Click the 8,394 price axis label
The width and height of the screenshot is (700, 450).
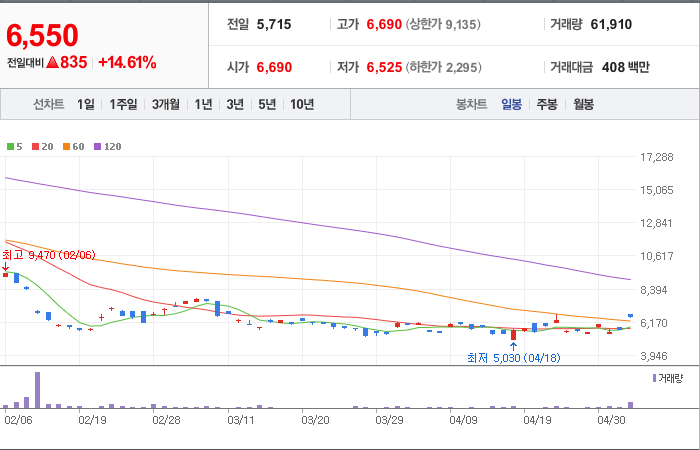pos(656,290)
